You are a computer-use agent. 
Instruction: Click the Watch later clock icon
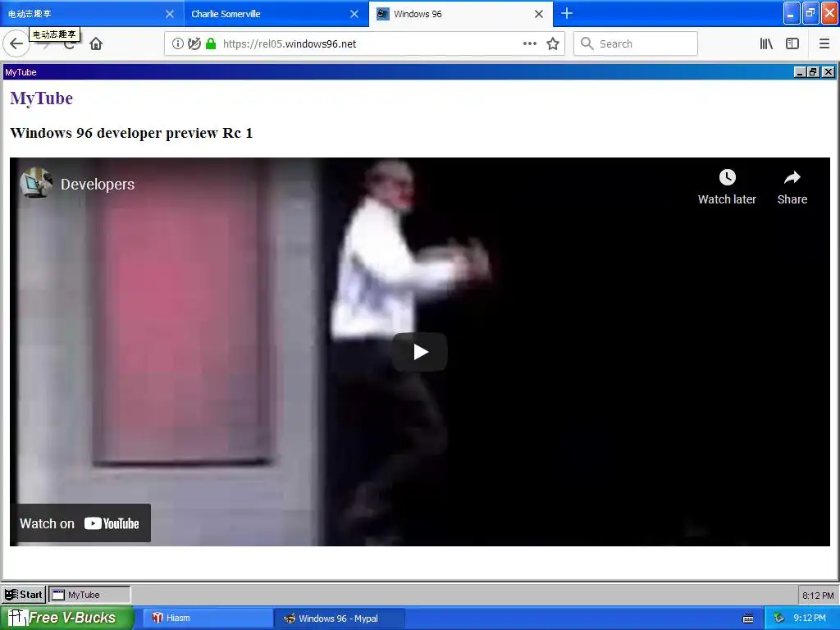(x=727, y=177)
